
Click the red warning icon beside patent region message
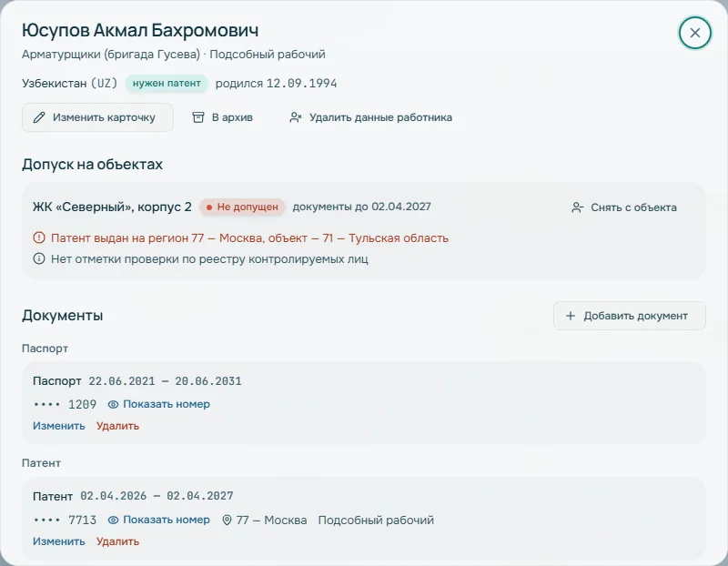click(x=39, y=238)
